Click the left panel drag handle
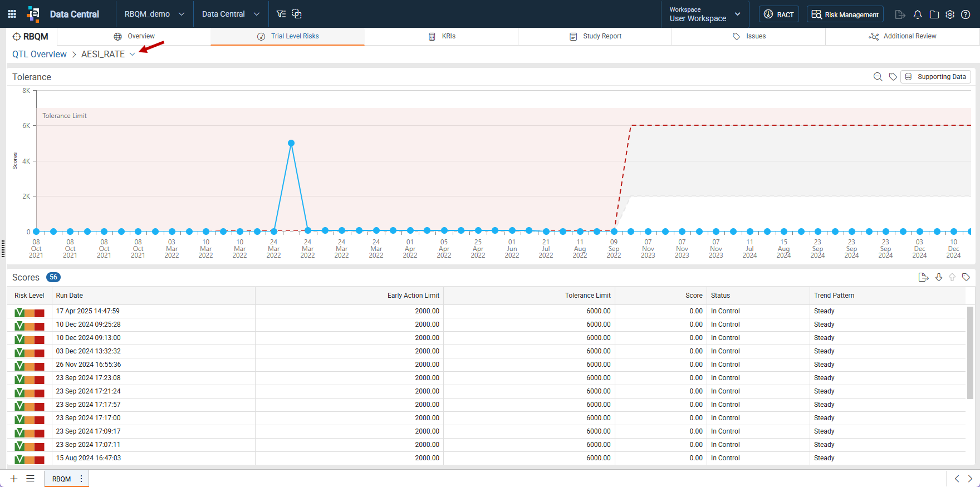This screenshot has width=980, height=487. click(3, 249)
